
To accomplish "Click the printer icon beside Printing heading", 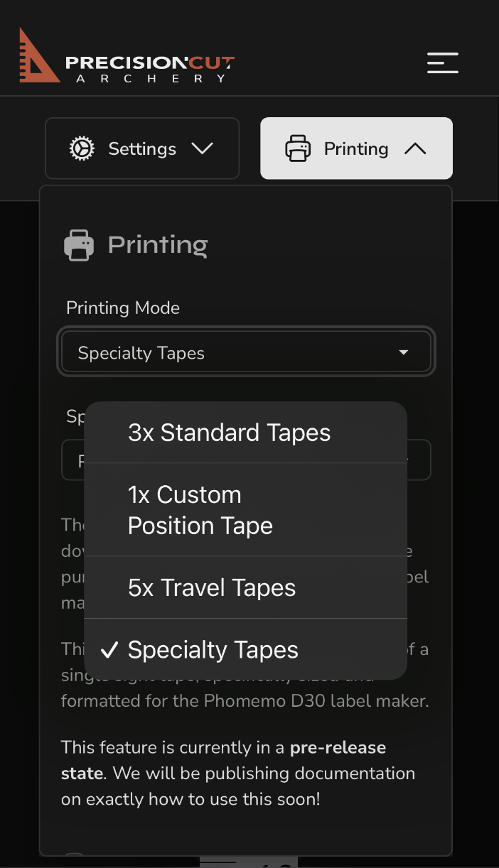I will tap(79, 246).
